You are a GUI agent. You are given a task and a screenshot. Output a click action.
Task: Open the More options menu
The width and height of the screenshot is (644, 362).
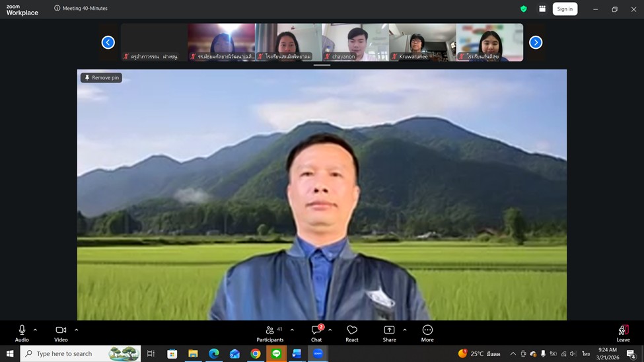click(427, 334)
